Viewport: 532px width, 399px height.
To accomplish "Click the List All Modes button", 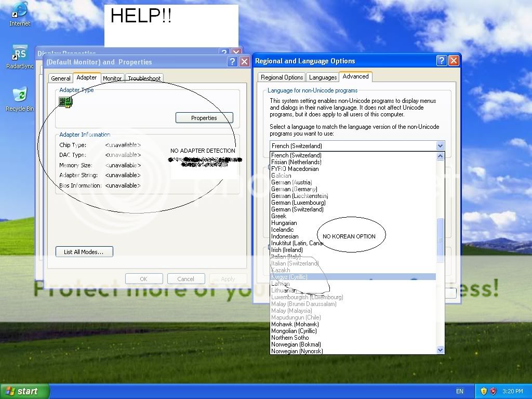I will [x=84, y=252].
